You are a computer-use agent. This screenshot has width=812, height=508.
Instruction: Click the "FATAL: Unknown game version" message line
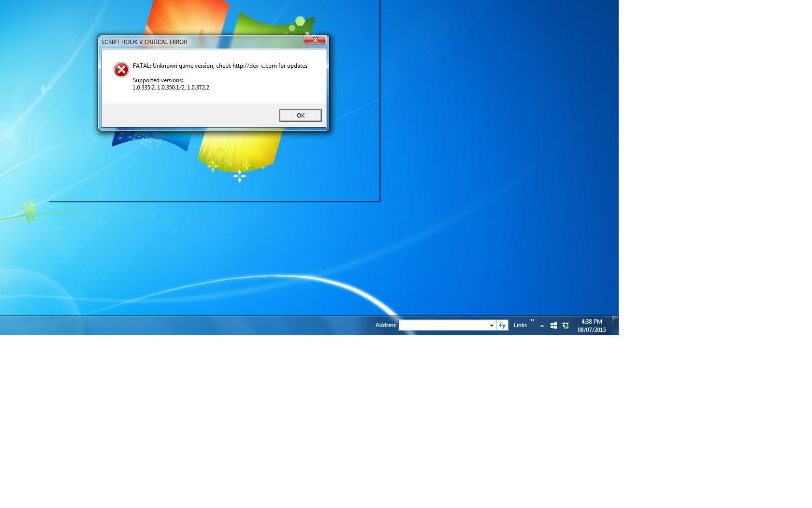click(220, 66)
